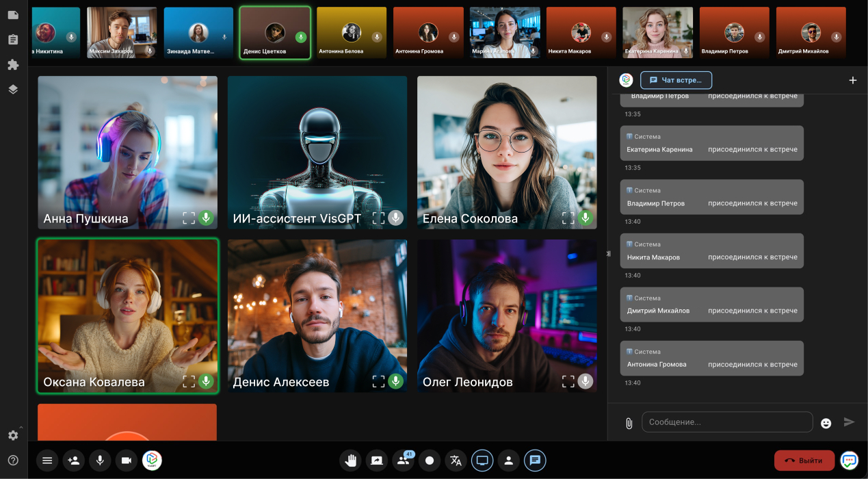The image size is (868, 479).
Task: Start recording the meeting
Action: tap(430, 461)
